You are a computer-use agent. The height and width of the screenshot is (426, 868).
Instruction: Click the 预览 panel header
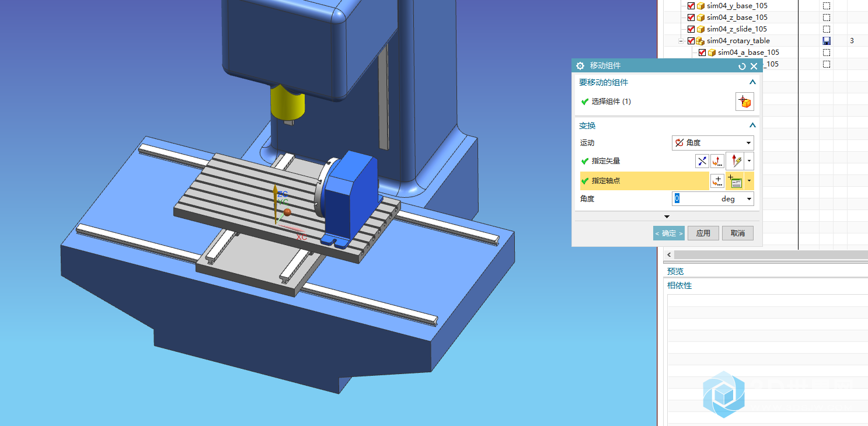tap(675, 271)
